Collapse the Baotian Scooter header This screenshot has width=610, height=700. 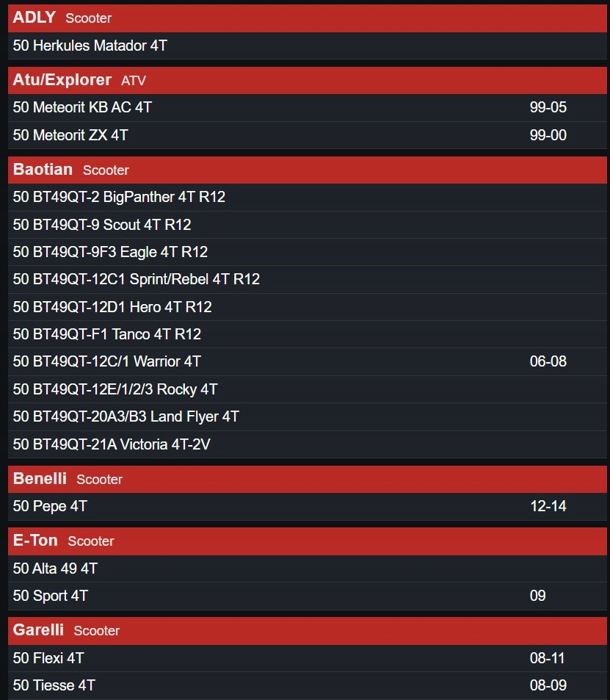pyautogui.click(x=307, y=170)
